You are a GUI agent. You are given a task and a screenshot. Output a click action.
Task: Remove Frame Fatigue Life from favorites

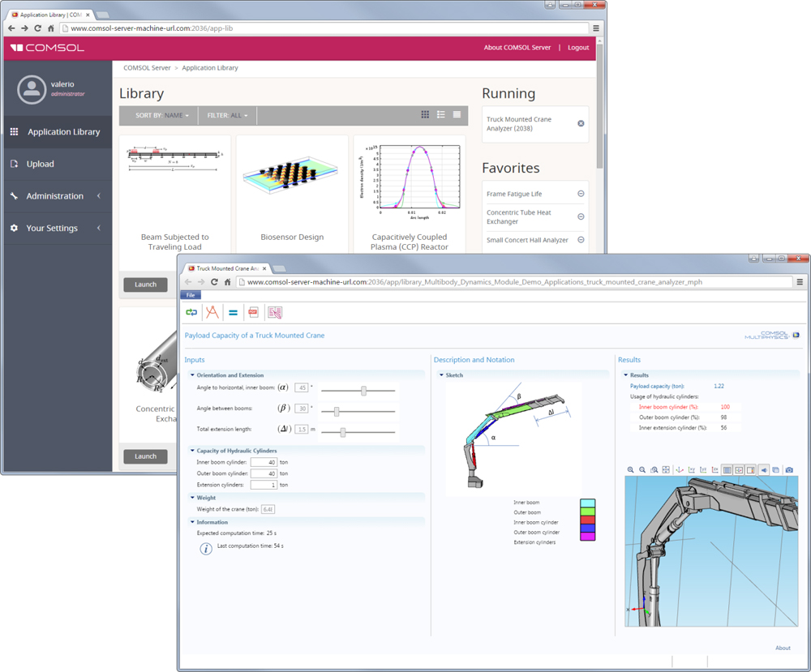coord(581,193)
